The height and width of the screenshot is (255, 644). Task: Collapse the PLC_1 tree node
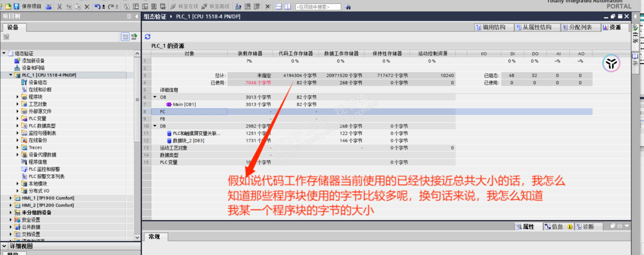11,75
